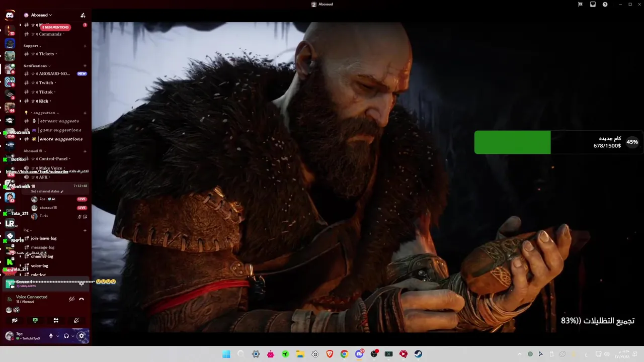Open the LR server icon
The image size is (644, 362).
click(x=10, y=224)
